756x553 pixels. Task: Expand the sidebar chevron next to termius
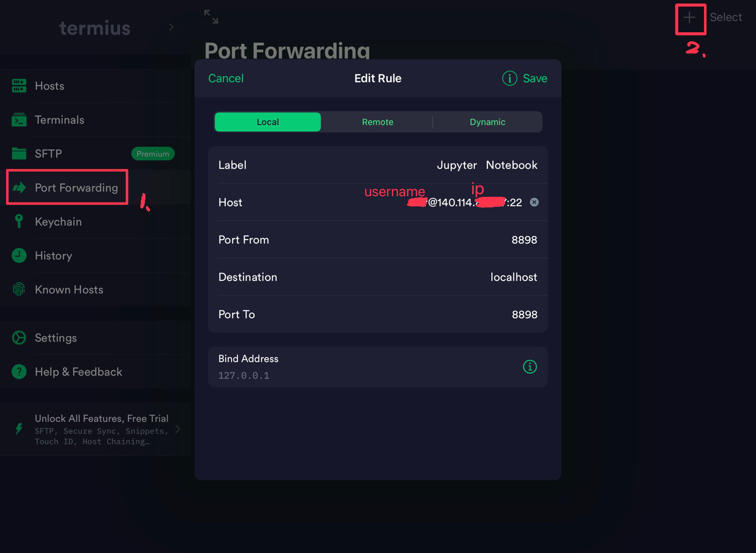(x=171, y=27)
